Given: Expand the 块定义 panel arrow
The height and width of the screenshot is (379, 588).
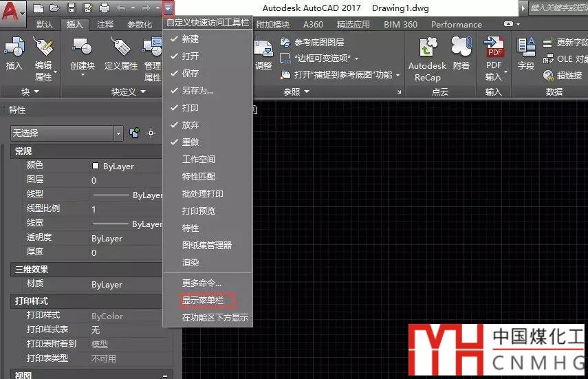Looking at the screenshot, I should (143, 91).
